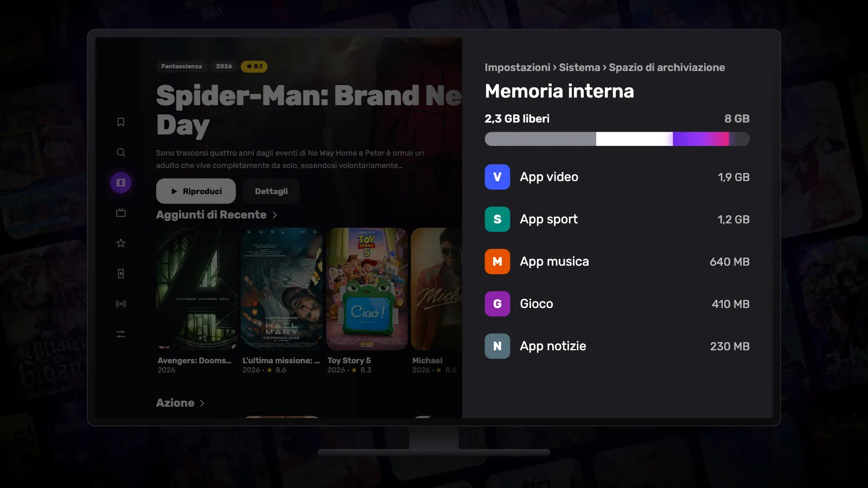Go to Sistema in the breadcrumb

[579, 67]
